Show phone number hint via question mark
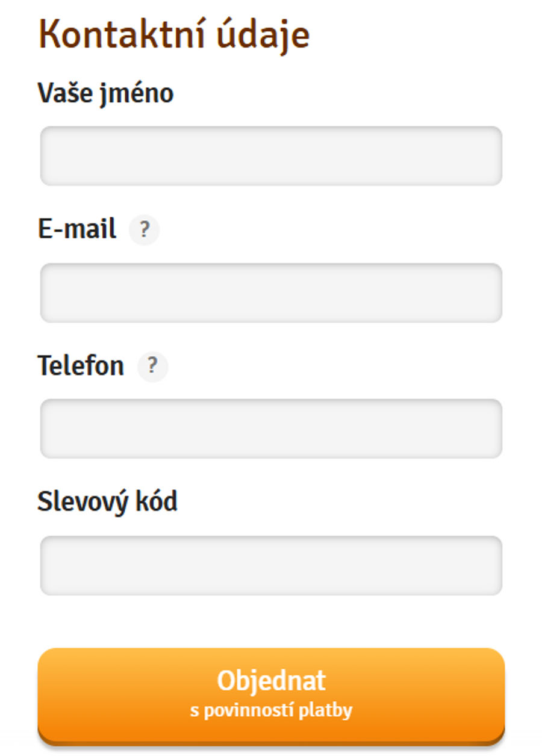The width and height of the screenshot is (542, 756). (x=152, y=366)
